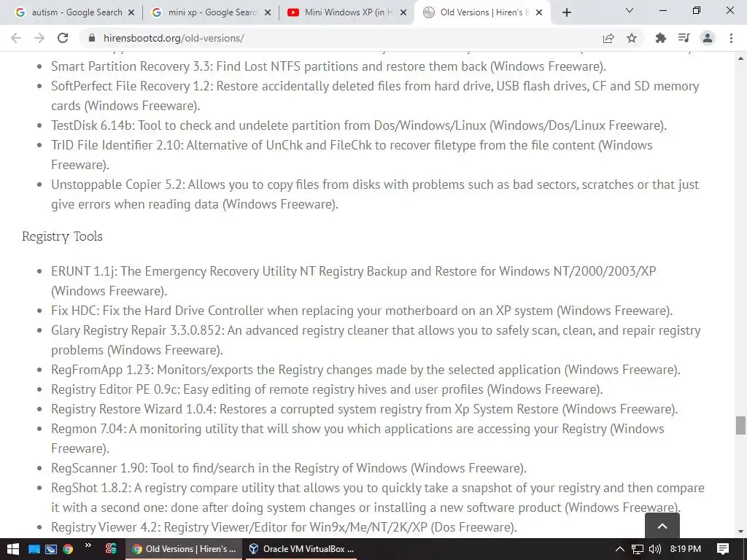The height and width of the screenshot is (560, 747).
Task: Reload the Hiren's old versions page
Action: click(63, 38)
